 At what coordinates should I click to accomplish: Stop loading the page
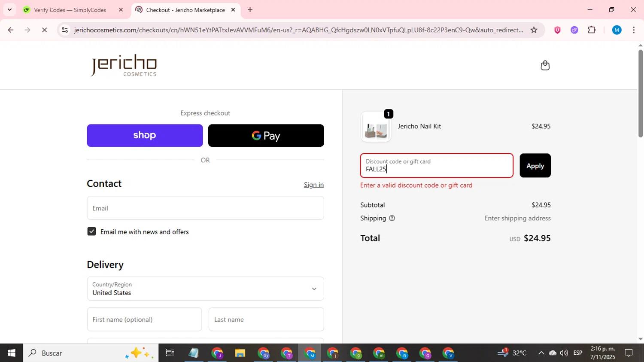[x=44, y=30]
